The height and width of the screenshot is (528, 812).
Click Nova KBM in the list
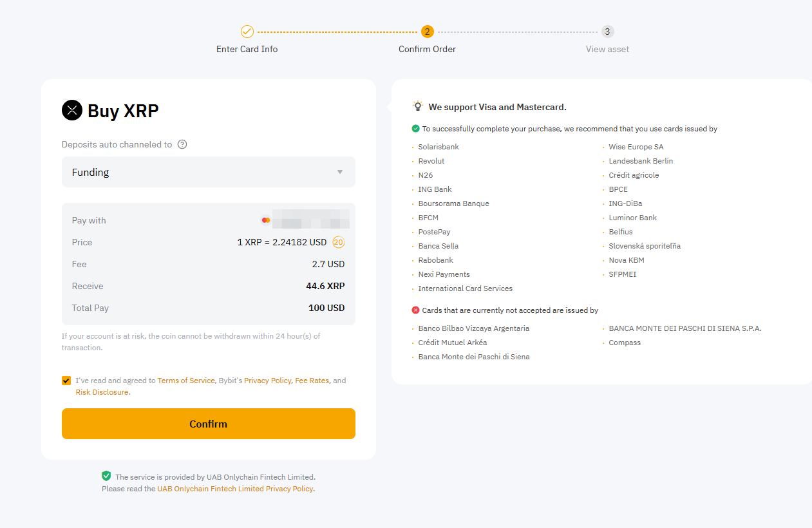click(627, 260)
